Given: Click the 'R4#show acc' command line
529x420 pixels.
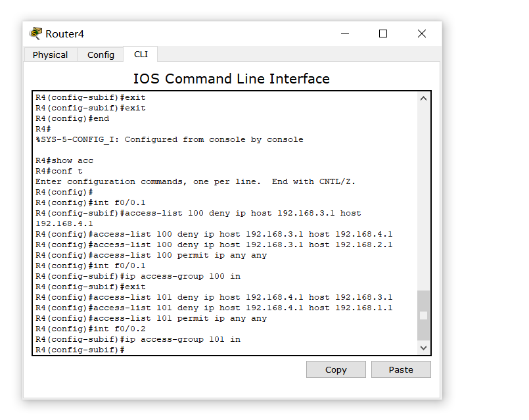Looking at the screenshot, I should (x=64, y=160).
